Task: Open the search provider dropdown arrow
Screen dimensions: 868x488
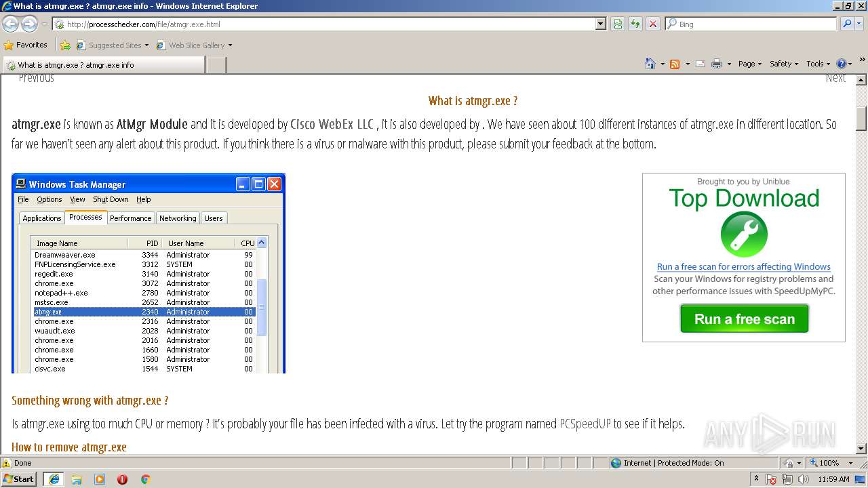Action: click(859, 24)
